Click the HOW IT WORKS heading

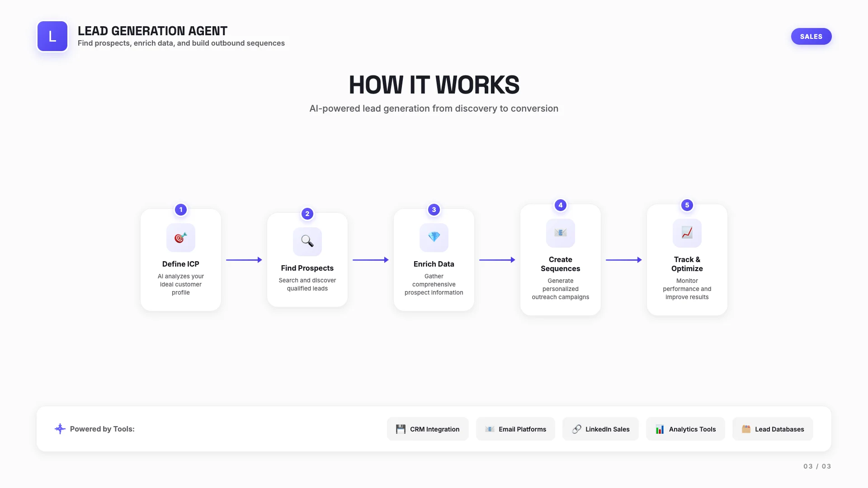[434, 85]
